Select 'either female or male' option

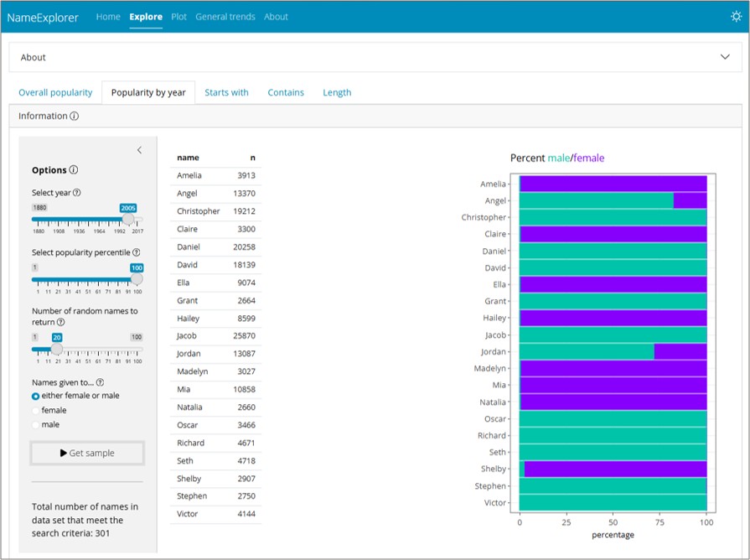pyautogui.click(x=35, y=397)
